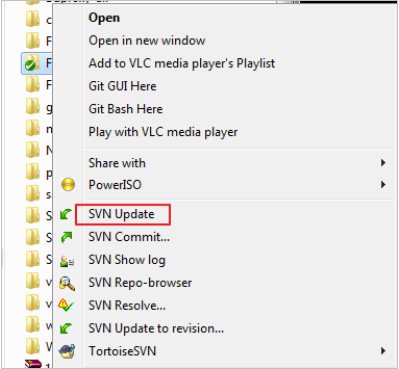
Task: Choose Play with VLC media player
Action: click(163, 132)
